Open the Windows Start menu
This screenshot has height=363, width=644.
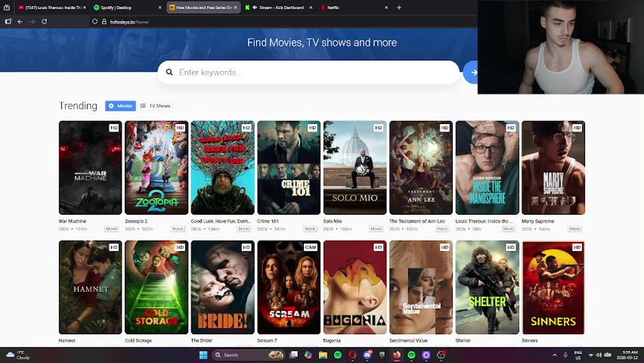203,355
